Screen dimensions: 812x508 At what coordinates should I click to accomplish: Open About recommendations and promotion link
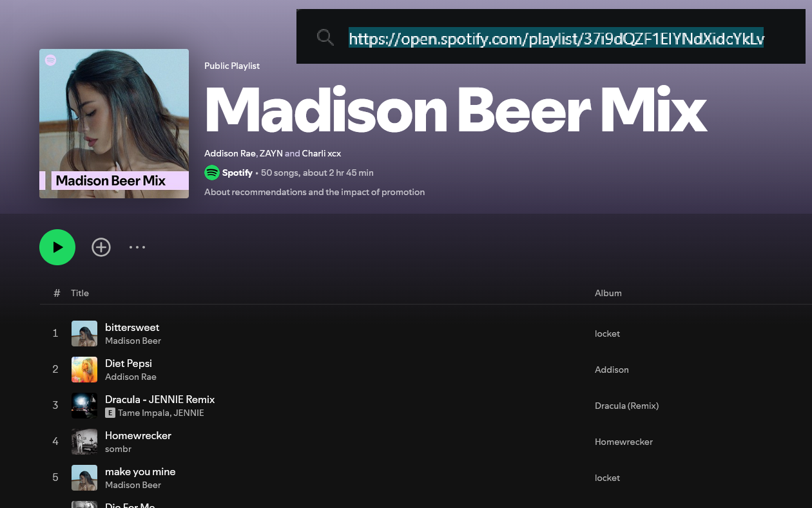click(x=314, y=192)
